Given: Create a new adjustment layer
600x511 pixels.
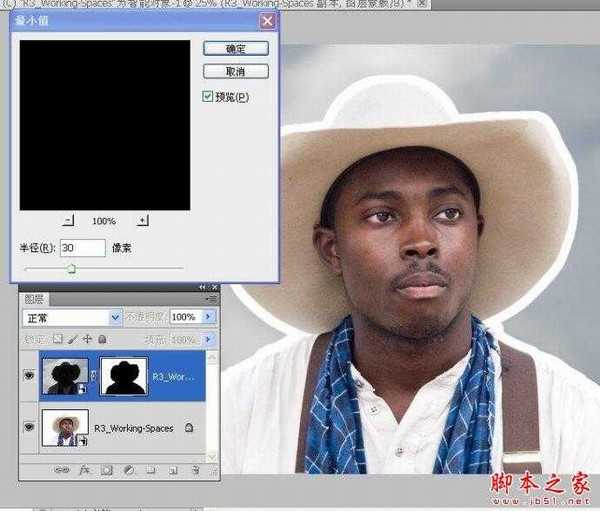Looking at the screenshot, I should point(127,468).
